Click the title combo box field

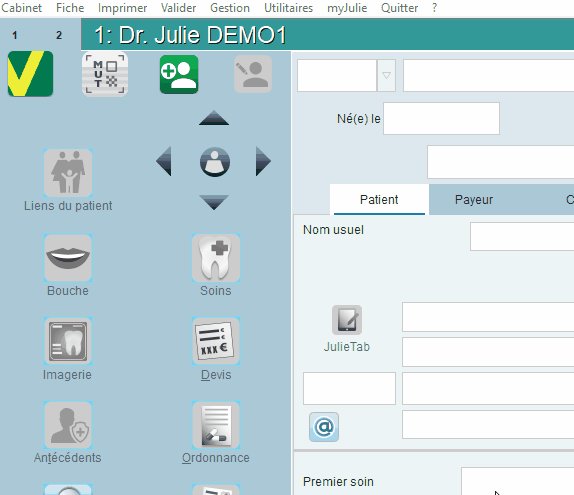[x=337, y=75]
